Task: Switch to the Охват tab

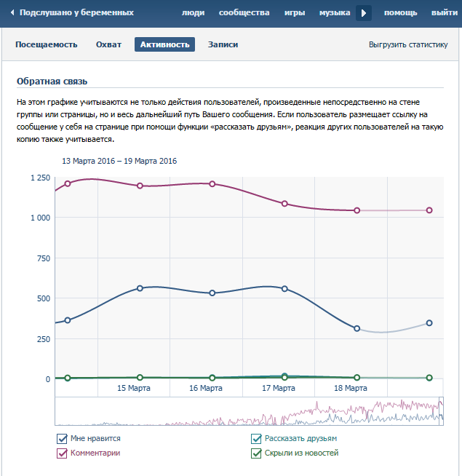Action: click(x=108, y=44)
